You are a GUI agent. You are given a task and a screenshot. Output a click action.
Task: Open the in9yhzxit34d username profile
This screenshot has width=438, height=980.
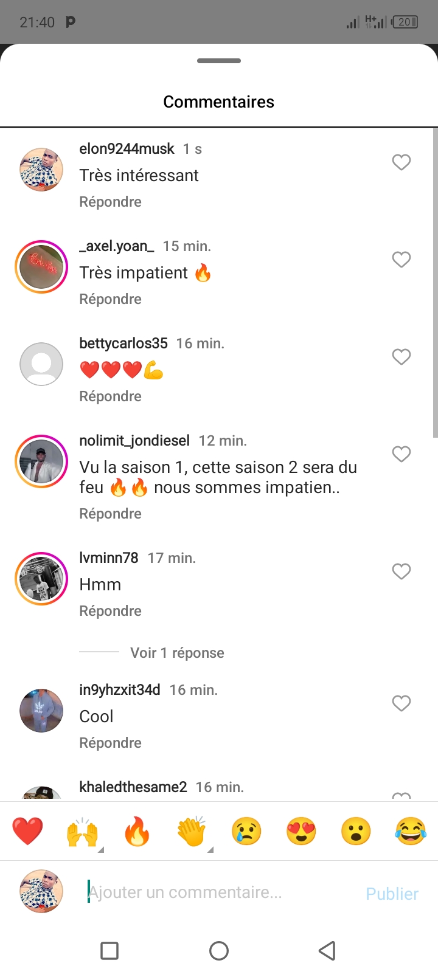tap(120, 690)
